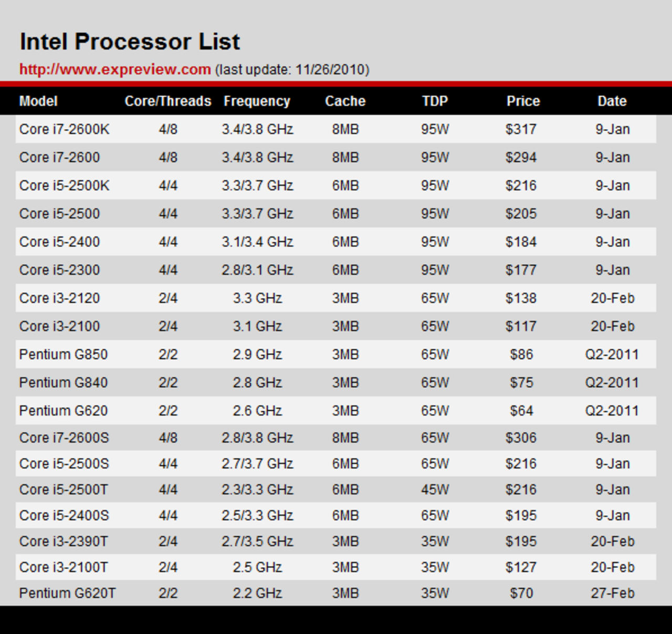The width and height of the screenshot is (672, 634).
Task: Open the expreview.com website link
Action: tap(115, 69)
